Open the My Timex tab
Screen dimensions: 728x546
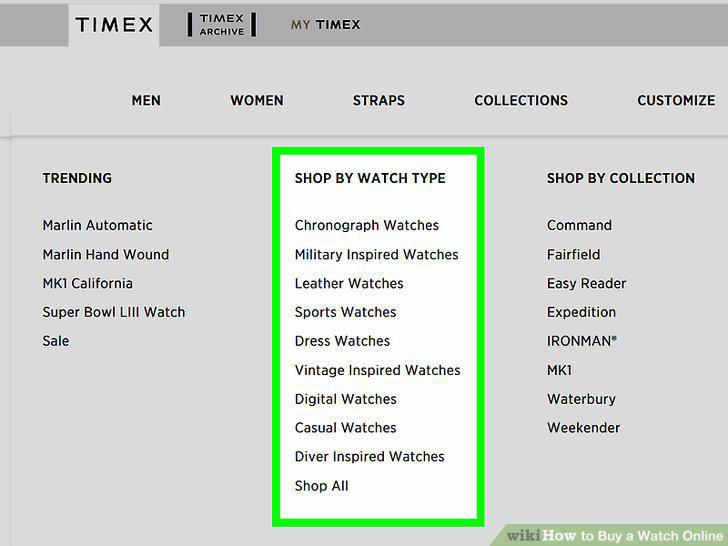point(325,25)
